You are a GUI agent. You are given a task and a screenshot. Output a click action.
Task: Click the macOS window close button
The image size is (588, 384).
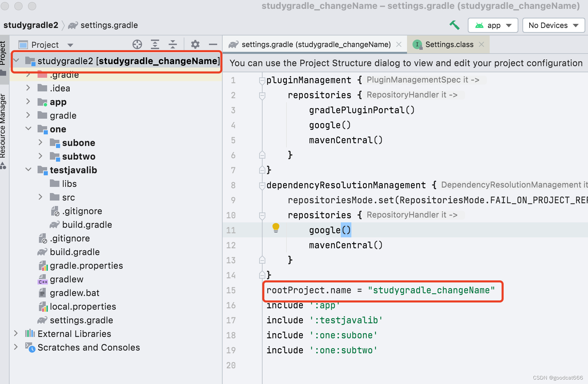coord(5,6)
